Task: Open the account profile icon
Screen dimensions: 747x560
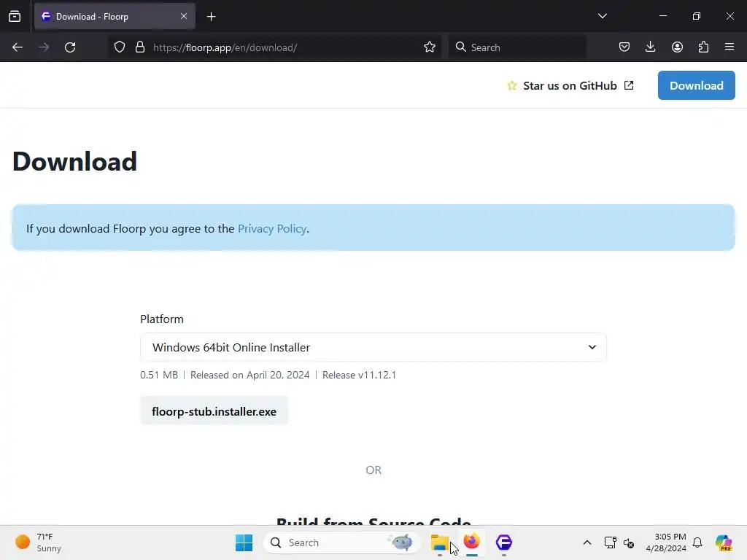Action: pyautogui.click(x=677, y=47)
